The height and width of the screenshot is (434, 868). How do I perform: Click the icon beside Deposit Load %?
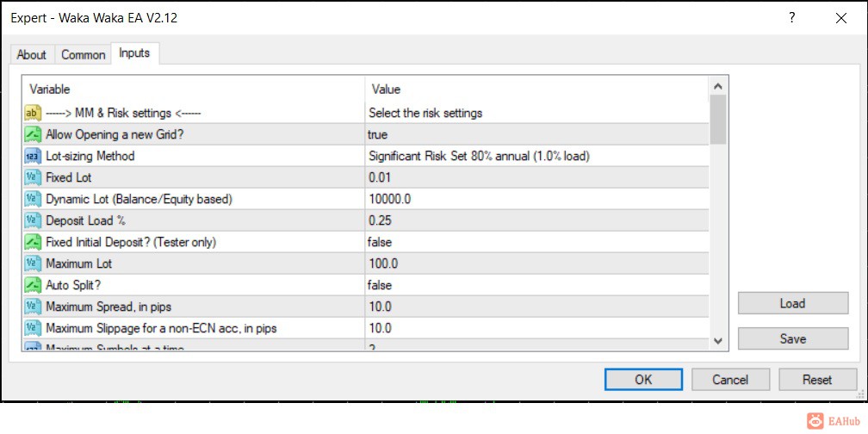(34, 220)
